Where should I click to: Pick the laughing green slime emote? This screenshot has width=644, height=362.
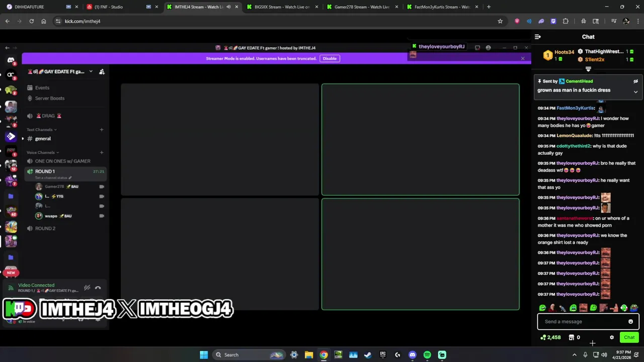[x=542, y=308]
